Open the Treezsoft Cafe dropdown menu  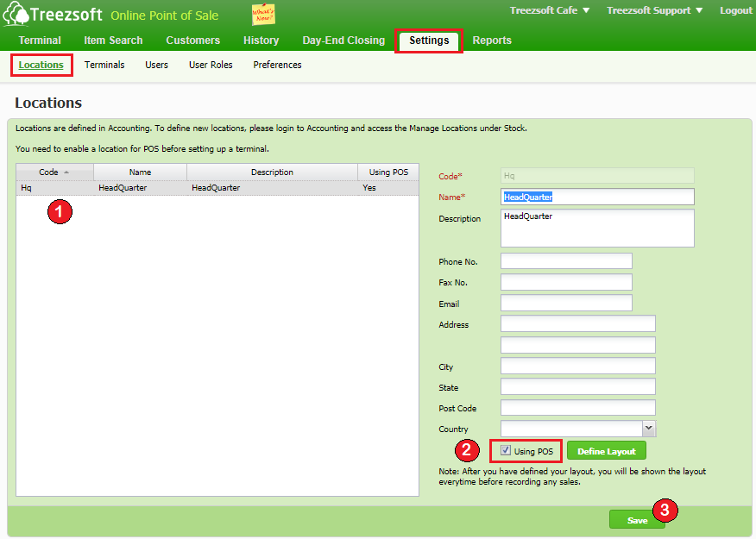point(550,10)
